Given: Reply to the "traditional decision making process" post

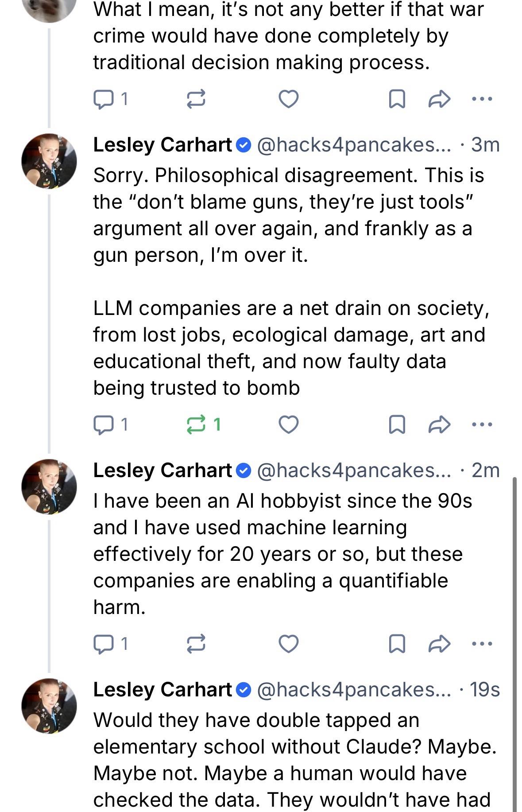Looking at the screenshot, I should pyautogui.click(x=103, y=99).
